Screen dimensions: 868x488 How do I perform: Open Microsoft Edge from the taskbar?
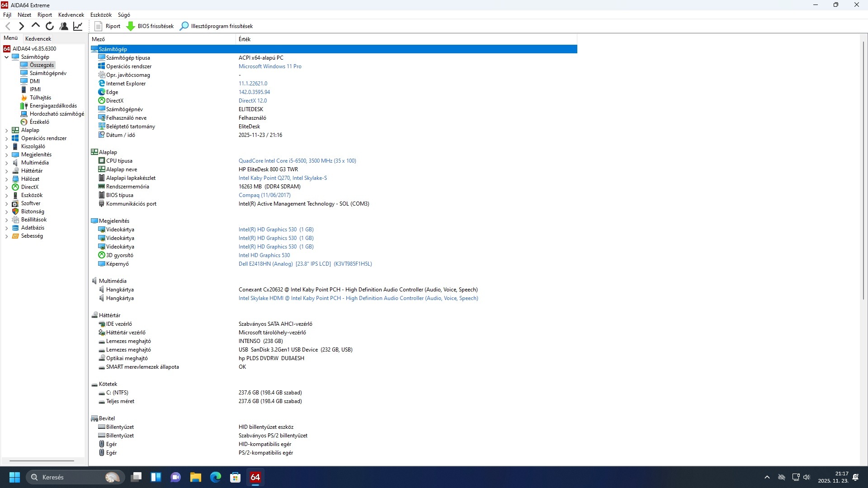pos(216,477)
